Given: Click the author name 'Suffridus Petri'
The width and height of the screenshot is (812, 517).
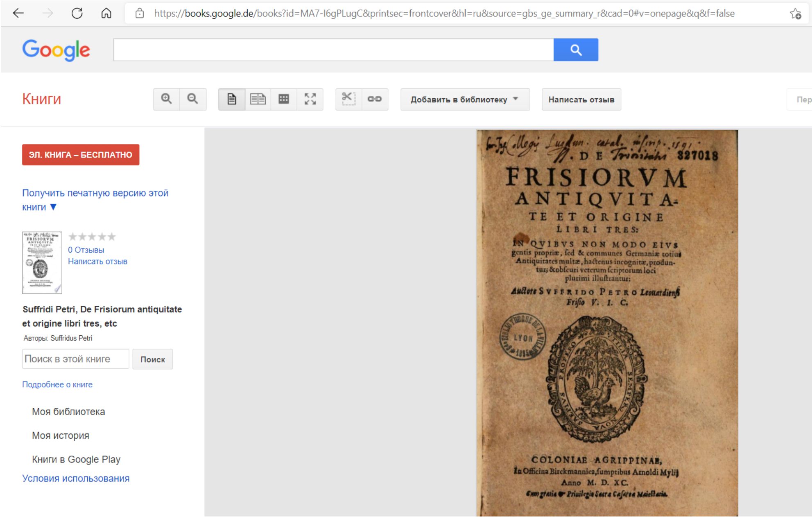Looking at the screenshot, I should pyautogui.click(x=71, y=338).
